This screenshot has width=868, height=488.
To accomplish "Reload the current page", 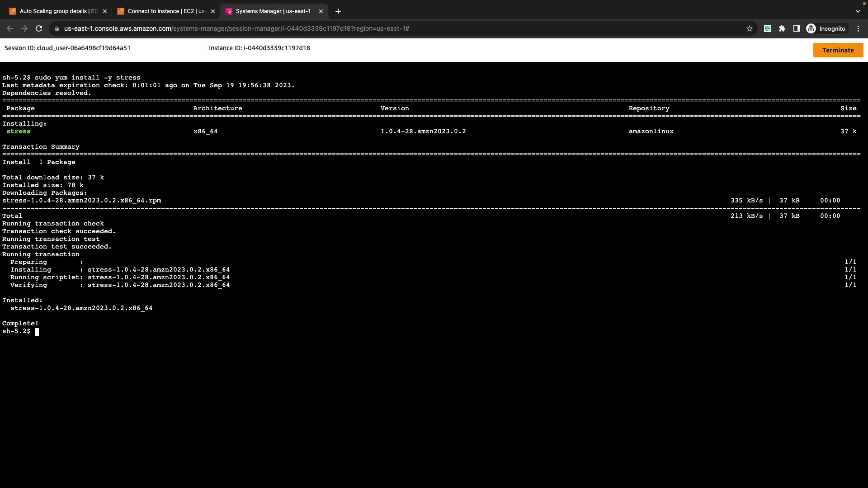I will tap(39, 28).
